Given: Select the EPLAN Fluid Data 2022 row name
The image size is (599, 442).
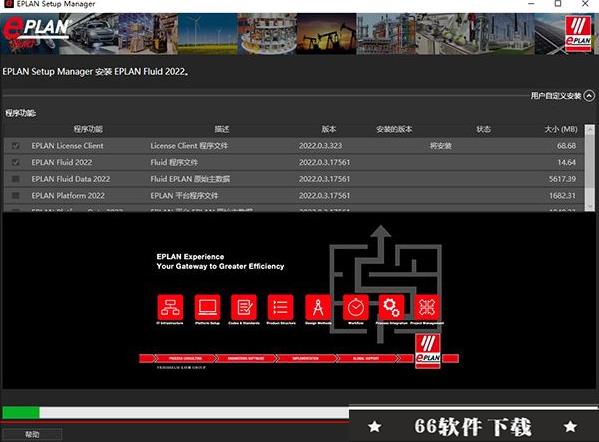Looking at the screenshot, I should (71, 179).
